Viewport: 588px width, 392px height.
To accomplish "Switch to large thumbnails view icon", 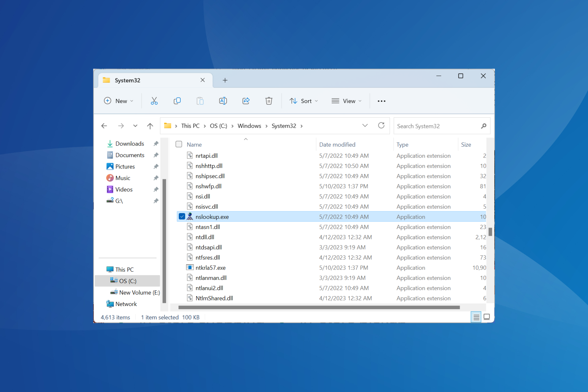I will pos(487,317).
